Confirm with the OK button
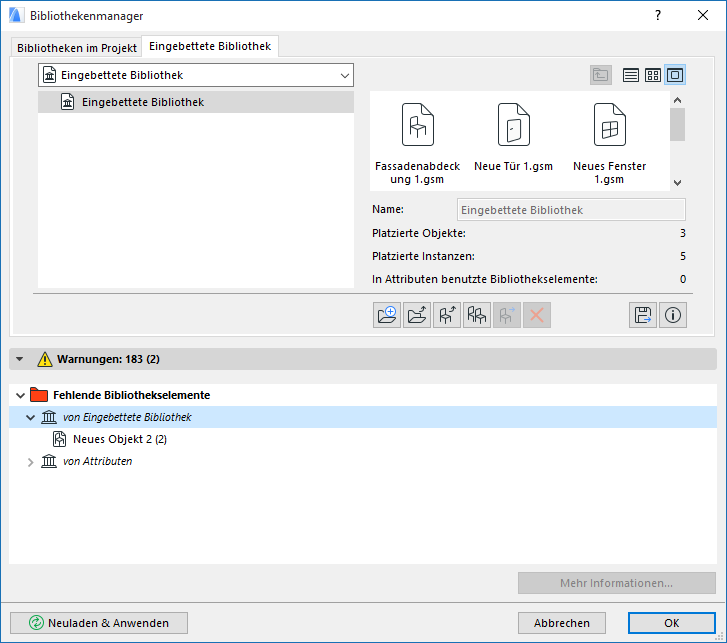Image resolution: width=727 pixels, height=643 pixels. pyautogui.click(x=672, y=623)
